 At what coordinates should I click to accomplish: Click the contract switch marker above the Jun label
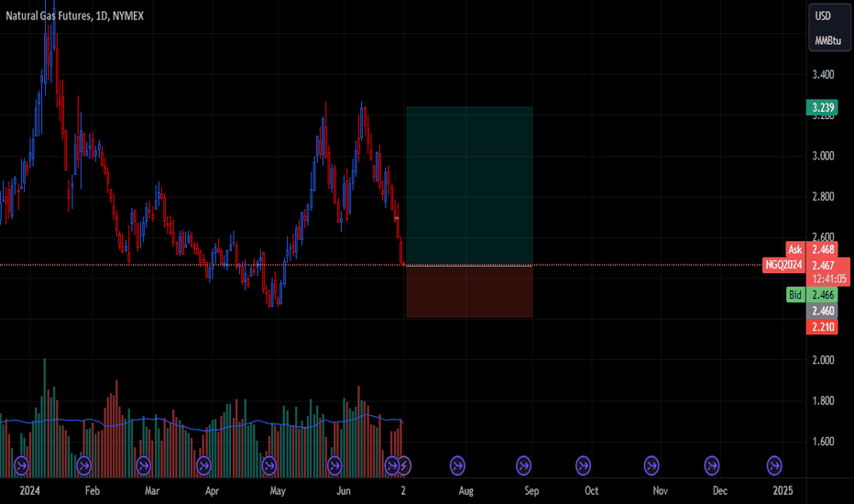click(x=334, y=466)
